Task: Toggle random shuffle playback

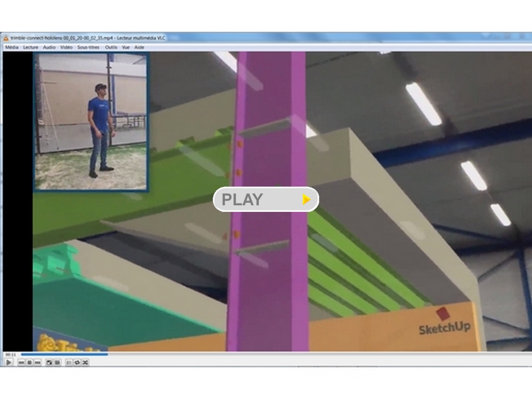Action: (x=85, y=363)
